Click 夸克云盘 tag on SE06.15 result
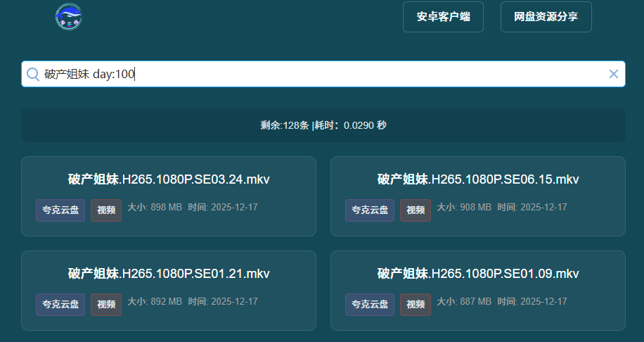The width and height of the screenshot is (644, 342). [x=370, y=210]
